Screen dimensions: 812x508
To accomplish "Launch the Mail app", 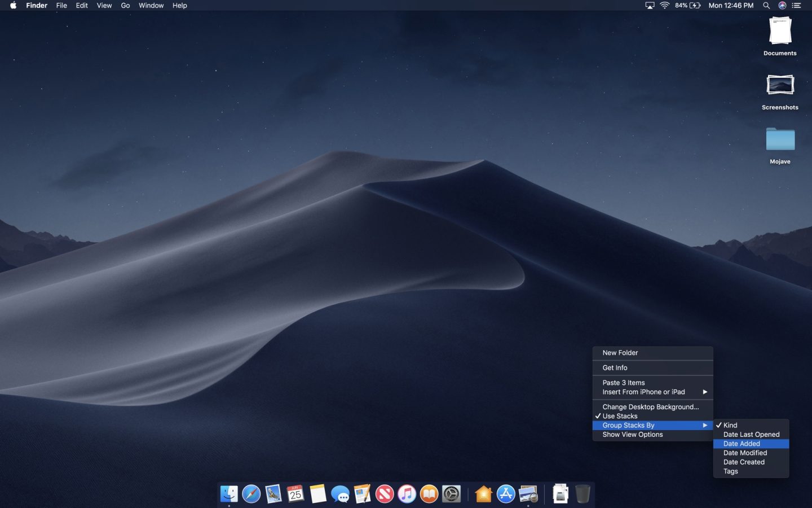I will [x=273, y=494].
